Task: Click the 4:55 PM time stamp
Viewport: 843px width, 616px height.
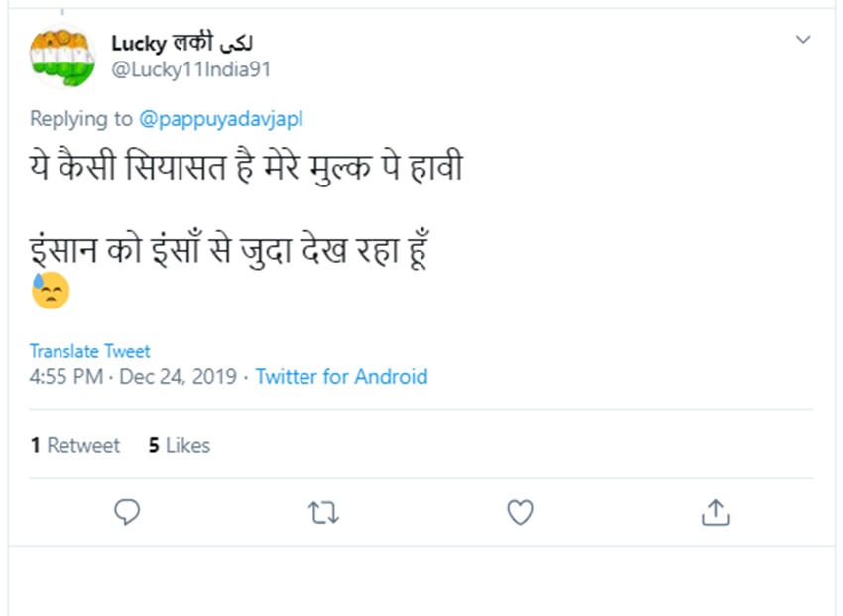Action: [x=64, y=377]
